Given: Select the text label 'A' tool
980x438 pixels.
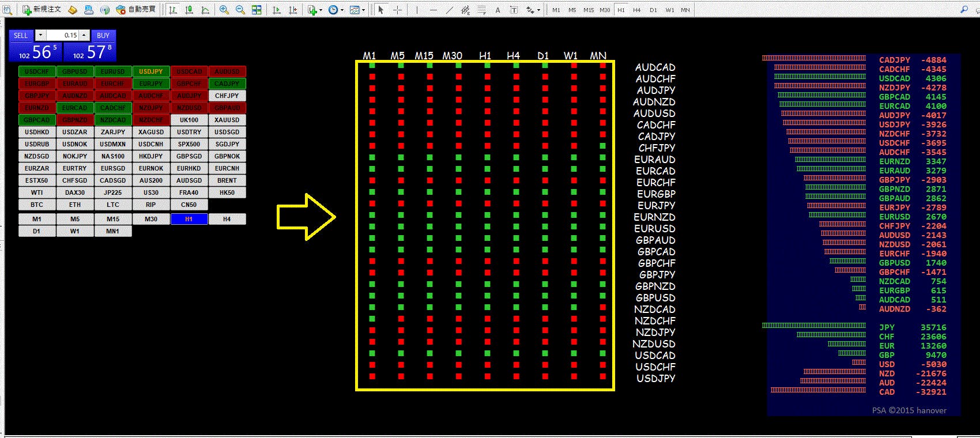Looking at the screenshot, I should click(497, 10).
